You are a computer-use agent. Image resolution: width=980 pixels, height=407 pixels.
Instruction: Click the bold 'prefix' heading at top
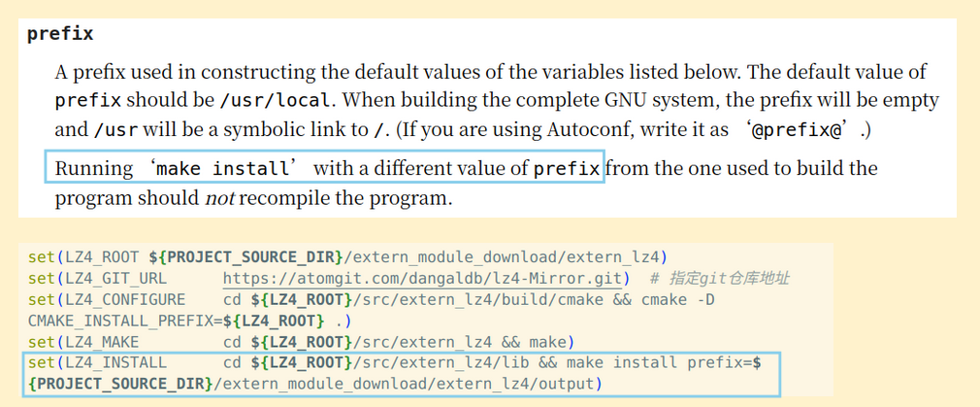coord(60,34)
